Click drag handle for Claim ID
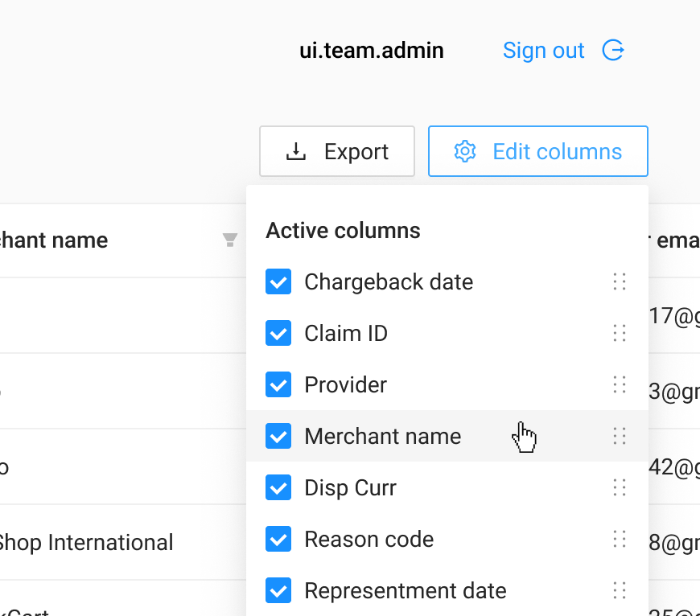Viewport: 700px width, 616px height. [620, 333]
